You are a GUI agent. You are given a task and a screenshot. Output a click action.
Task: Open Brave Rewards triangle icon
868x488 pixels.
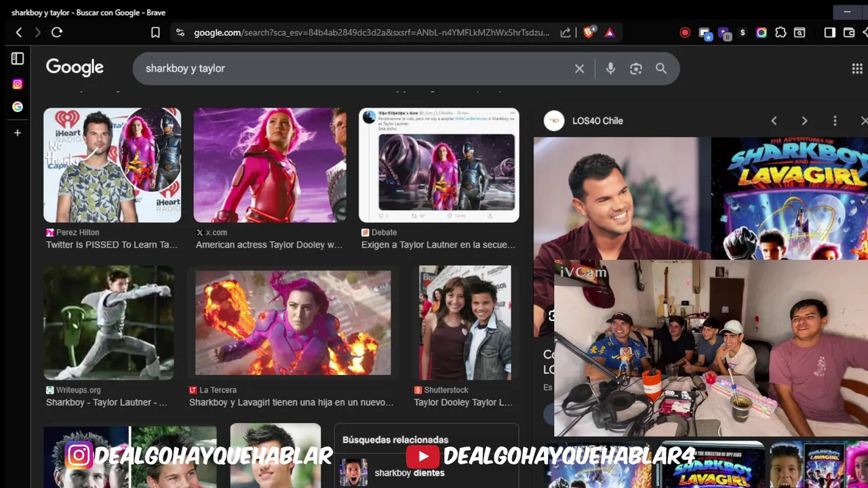coord(610,33)
